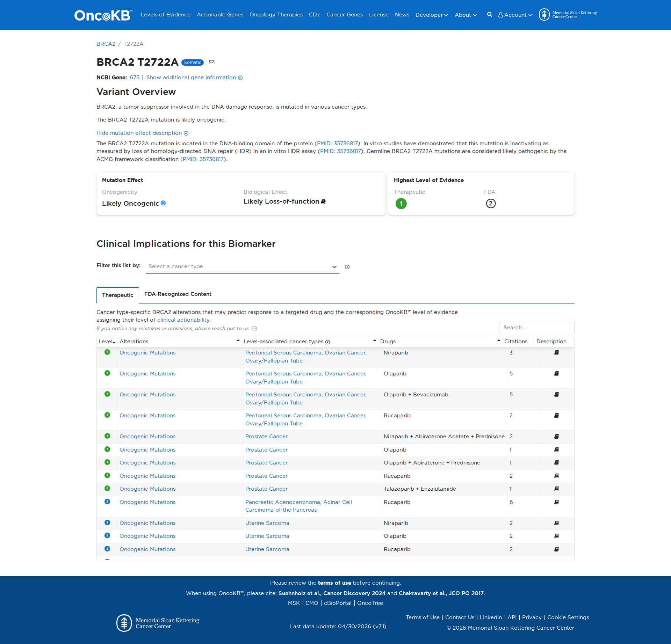Sort table by Alterations column arrow
The width and height of the screenshot is (671, 644).
(238, 341)
